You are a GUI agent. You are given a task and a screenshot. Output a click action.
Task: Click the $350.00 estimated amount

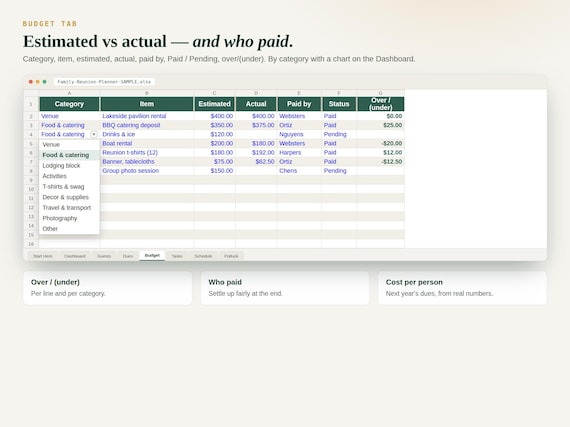tap(222, 125)
